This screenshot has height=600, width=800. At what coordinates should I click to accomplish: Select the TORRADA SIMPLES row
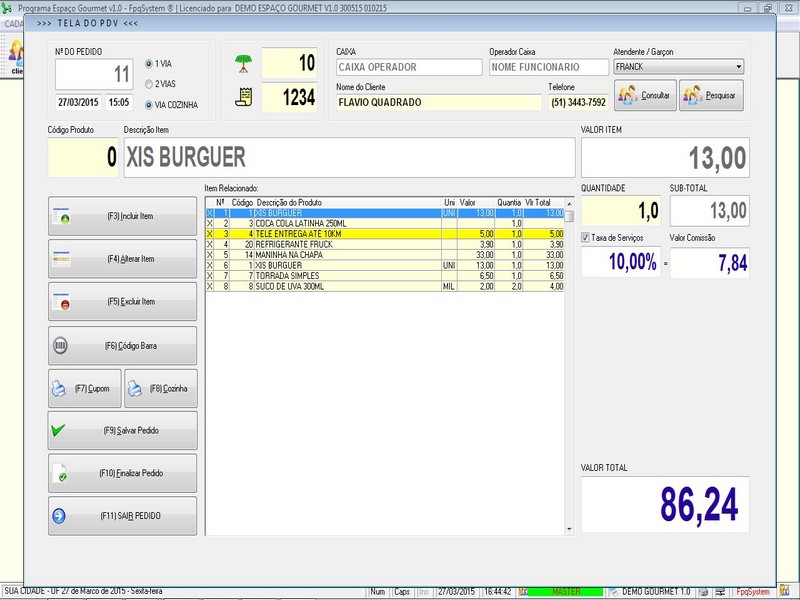coord(385,276)
